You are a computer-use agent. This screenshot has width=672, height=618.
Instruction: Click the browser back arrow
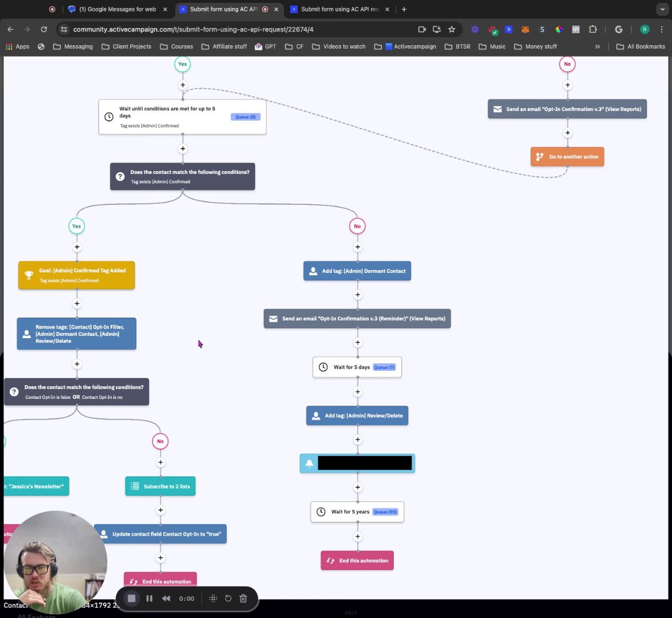tap(10, 29)
